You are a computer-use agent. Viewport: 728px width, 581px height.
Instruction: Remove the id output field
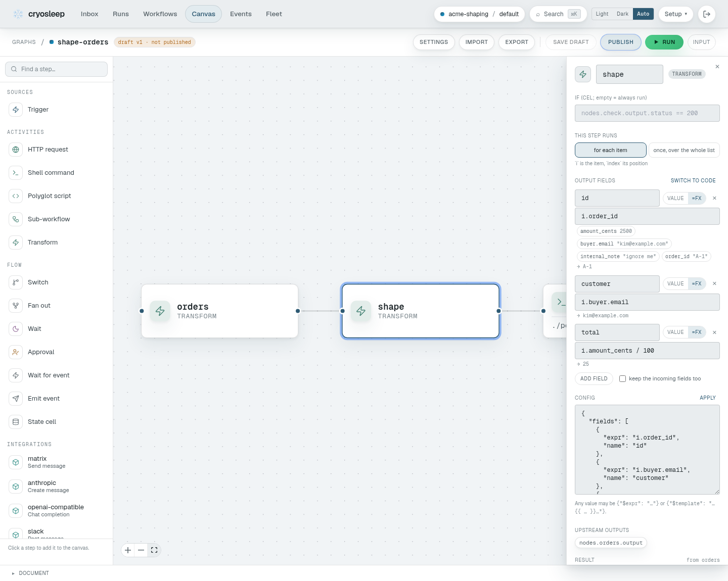coord(714,198)
